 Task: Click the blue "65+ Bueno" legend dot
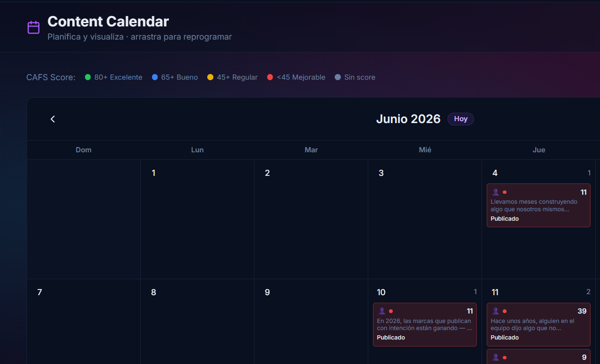(155, 77)
